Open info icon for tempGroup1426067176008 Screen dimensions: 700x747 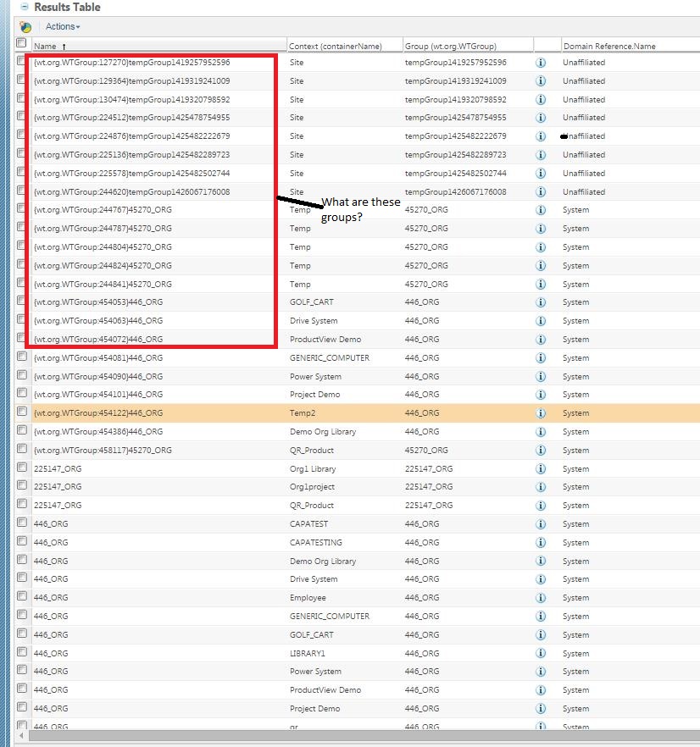tap(541, 192)
